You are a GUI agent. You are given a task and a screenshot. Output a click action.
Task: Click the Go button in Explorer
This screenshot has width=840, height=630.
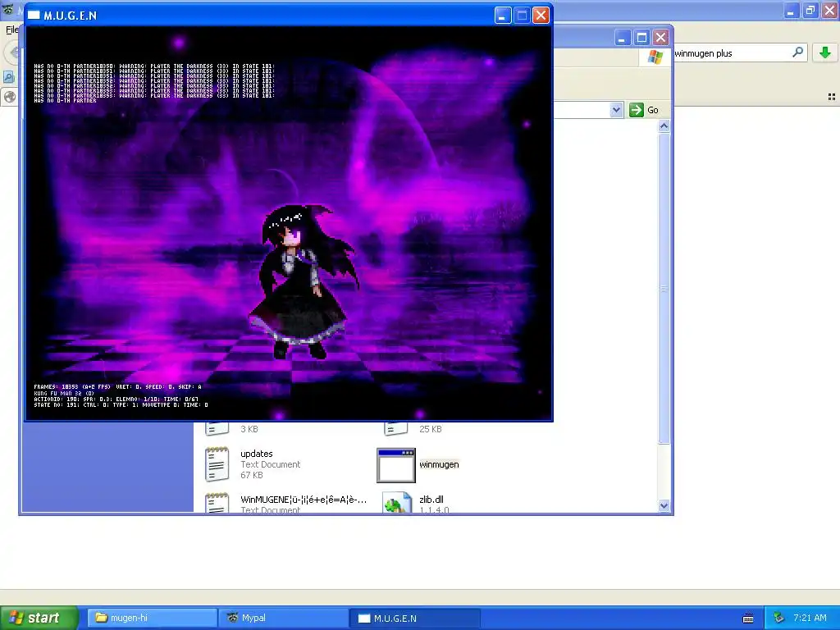click(x=645, y=110)
